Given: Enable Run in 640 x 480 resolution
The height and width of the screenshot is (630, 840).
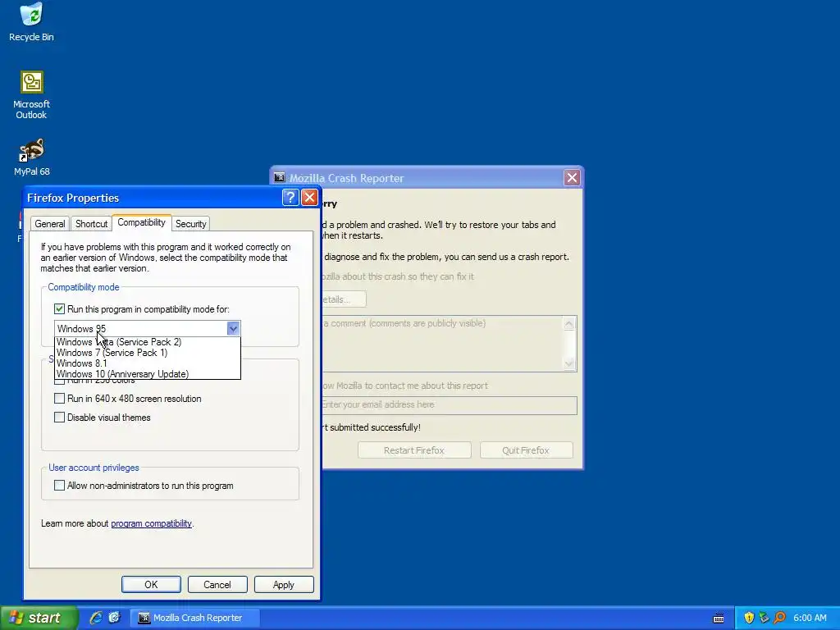Looking at the screenshot, I should [x=59, y=399].
